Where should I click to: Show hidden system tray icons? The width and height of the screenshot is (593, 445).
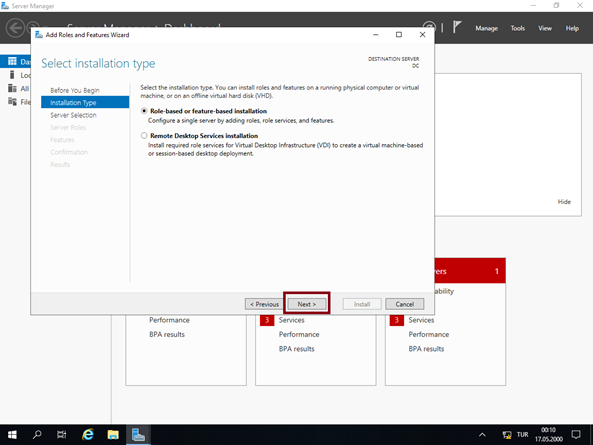click(482, 435)
